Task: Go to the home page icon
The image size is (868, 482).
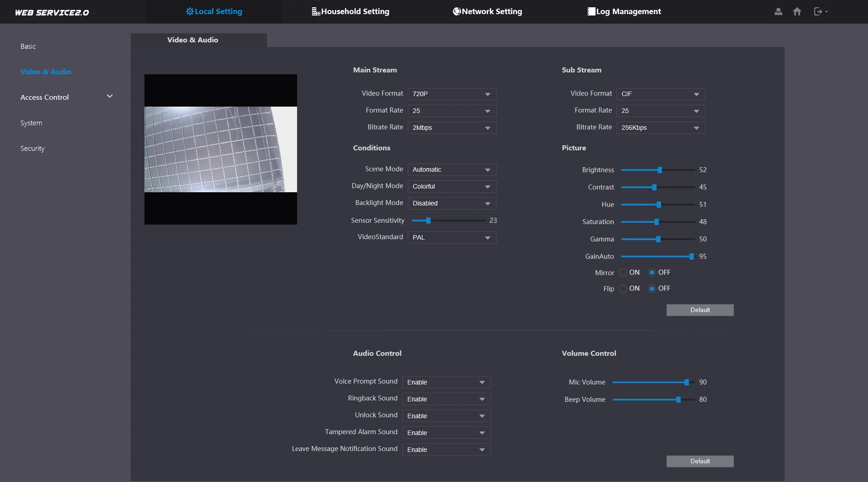Action: click(x=797, y=11)
